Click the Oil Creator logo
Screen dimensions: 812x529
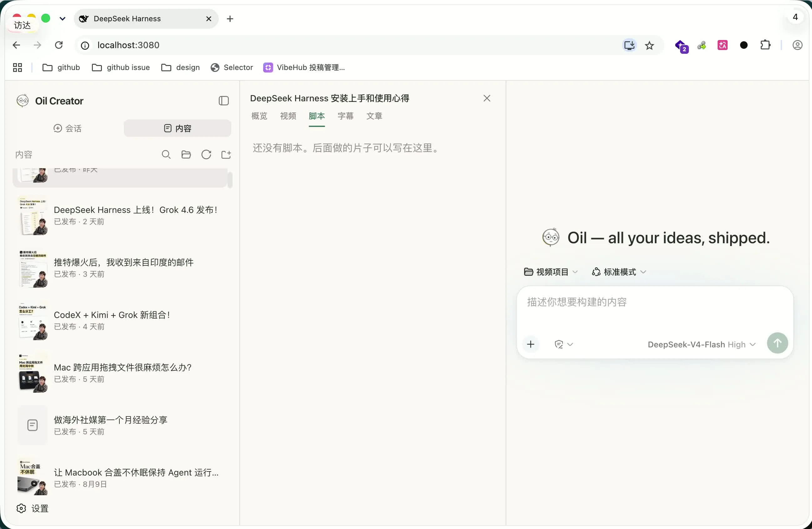point(23,101)
